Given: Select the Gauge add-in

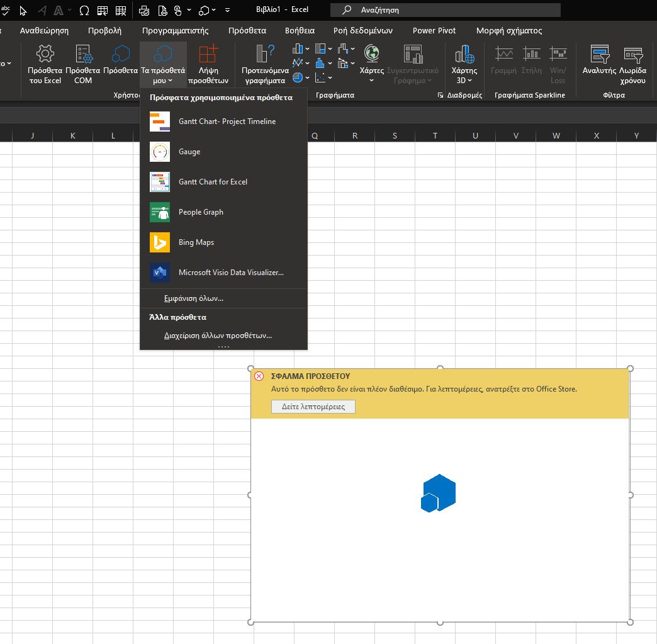Looking at the screenshot, I should (x=224, y=152).
